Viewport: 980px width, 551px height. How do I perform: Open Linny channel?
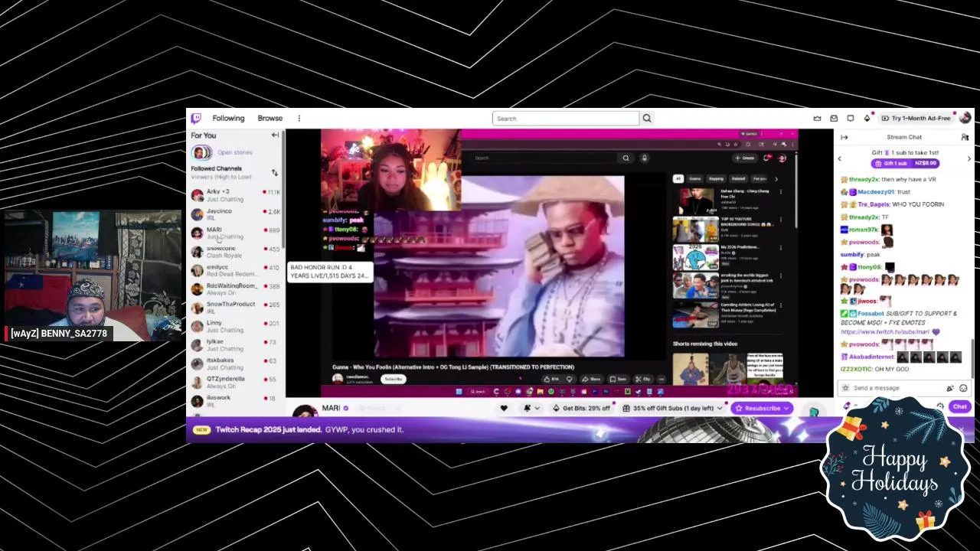click(x=236, y=326)
